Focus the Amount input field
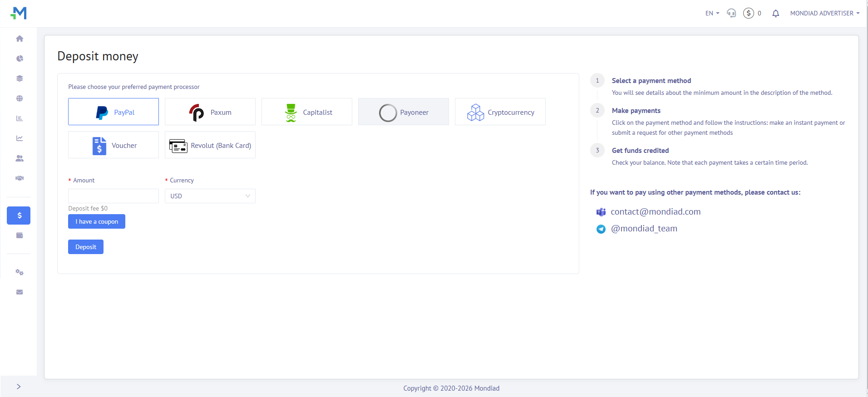868x397 pixels. (113, 196)
